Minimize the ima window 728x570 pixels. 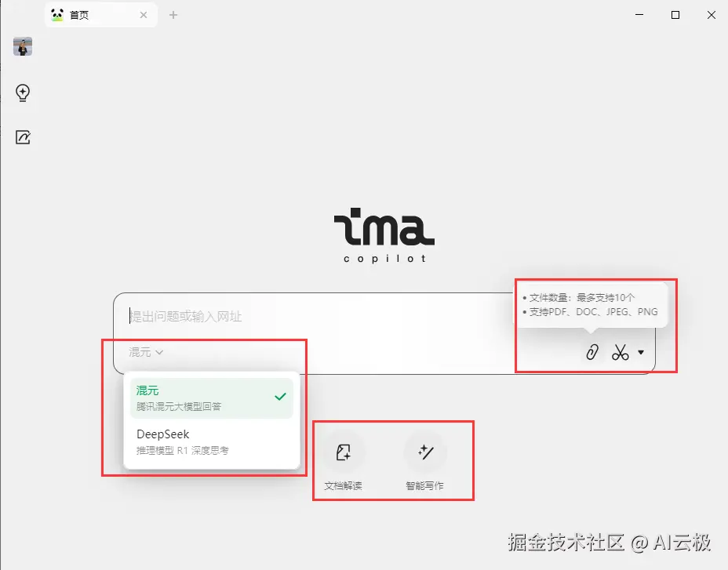click(639, 15)
